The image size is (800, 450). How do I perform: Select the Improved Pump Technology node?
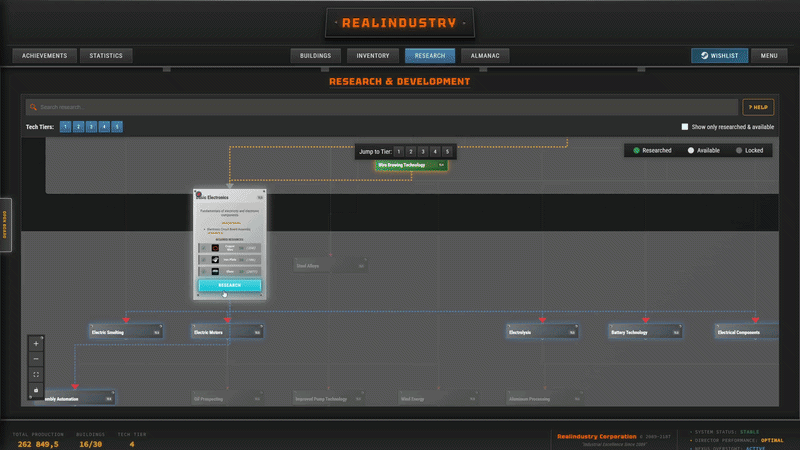tap(329, 399)
